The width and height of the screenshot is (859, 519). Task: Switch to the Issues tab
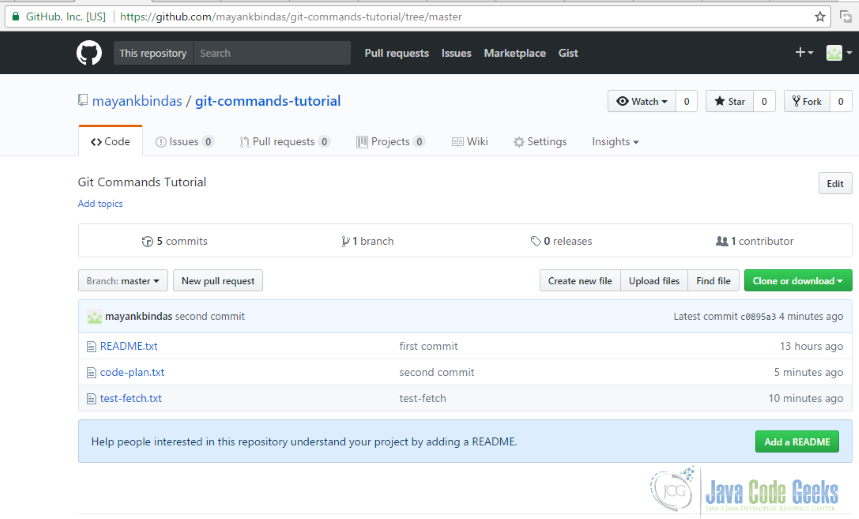pos(185,141)
